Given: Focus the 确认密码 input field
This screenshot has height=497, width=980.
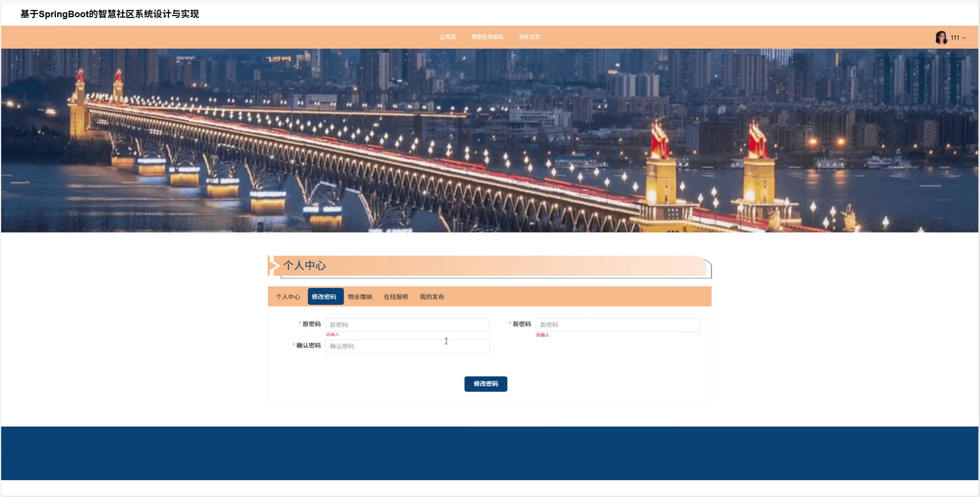Looking at the screenshot, I should pos(407,346).
